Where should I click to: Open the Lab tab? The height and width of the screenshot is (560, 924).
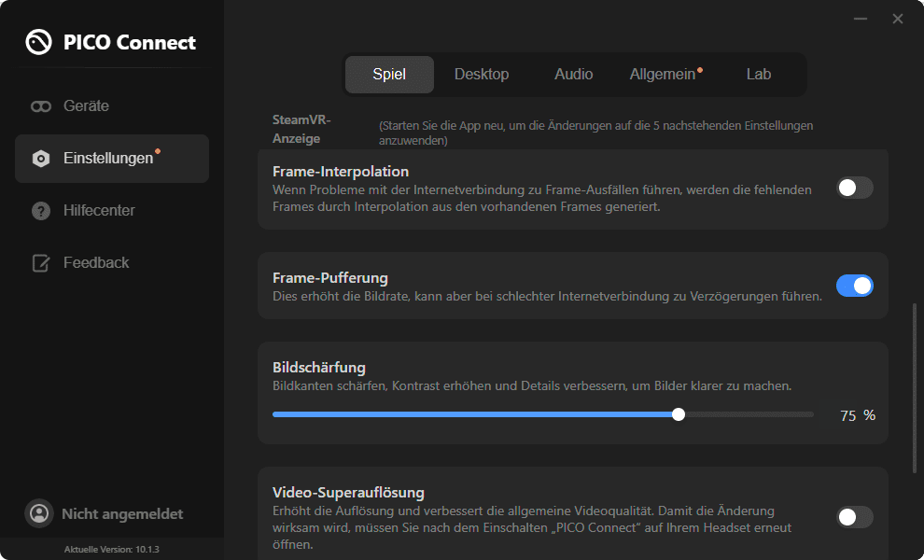tap(759, 75)
